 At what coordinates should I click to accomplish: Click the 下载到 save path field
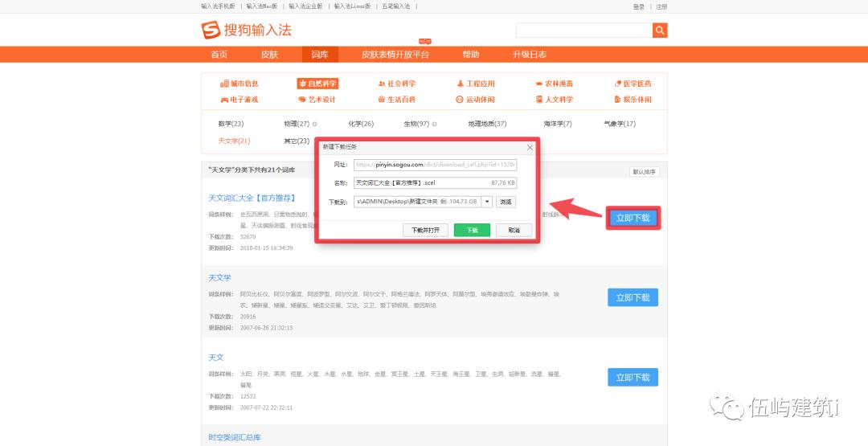click(x=417, y=202)
